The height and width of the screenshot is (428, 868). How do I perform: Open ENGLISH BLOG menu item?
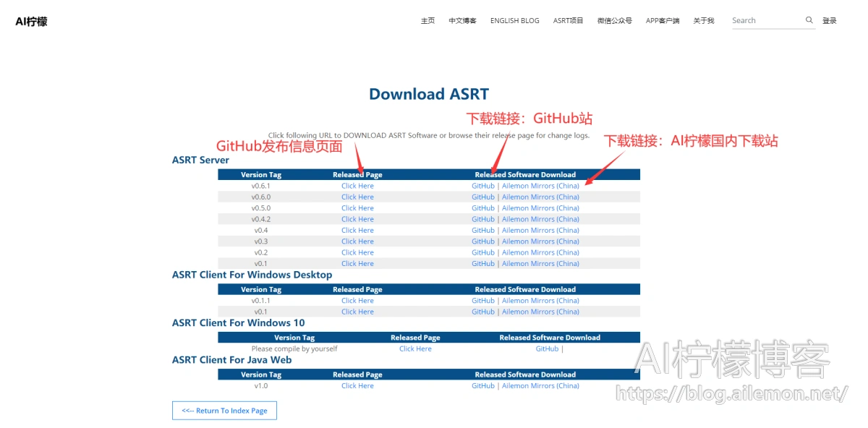[x=514, y=21]
